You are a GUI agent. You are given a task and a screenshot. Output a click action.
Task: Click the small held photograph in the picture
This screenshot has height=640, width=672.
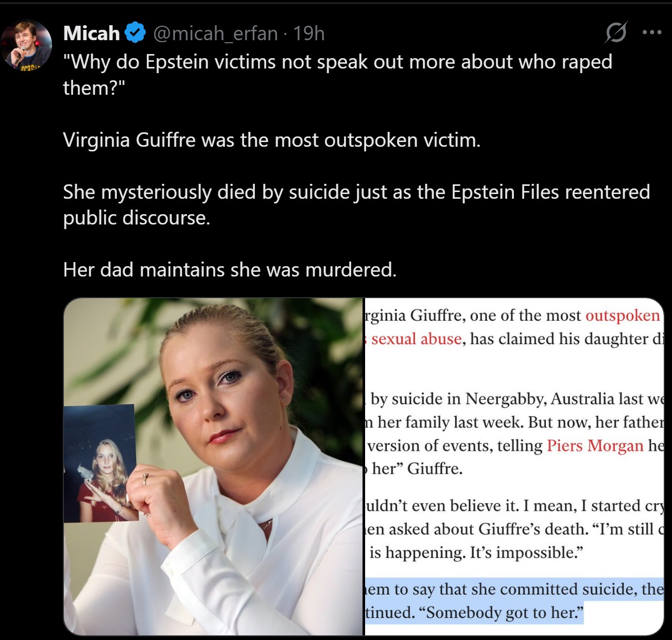(100, 462)
